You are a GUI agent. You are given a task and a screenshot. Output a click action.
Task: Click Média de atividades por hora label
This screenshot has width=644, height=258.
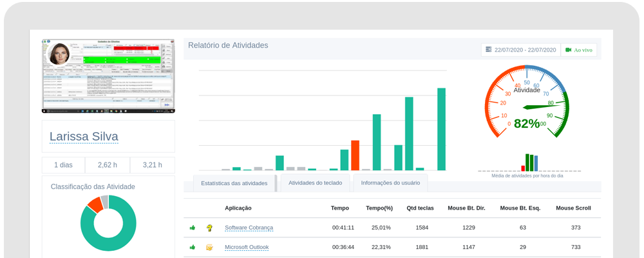(x=527, y=175)
